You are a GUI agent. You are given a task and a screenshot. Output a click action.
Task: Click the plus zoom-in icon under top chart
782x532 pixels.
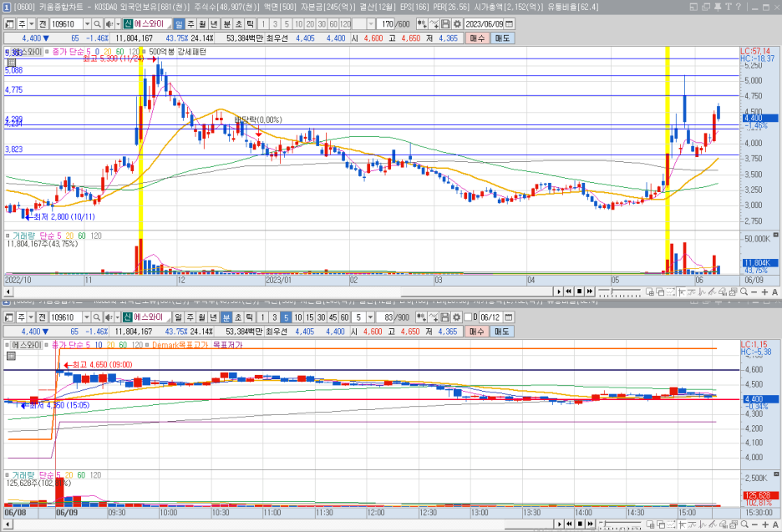point(764,291)
